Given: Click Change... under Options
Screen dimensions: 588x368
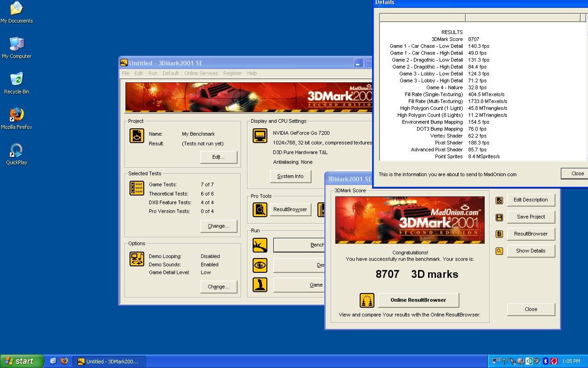Looking at the screenshot, I should [219, 287].
